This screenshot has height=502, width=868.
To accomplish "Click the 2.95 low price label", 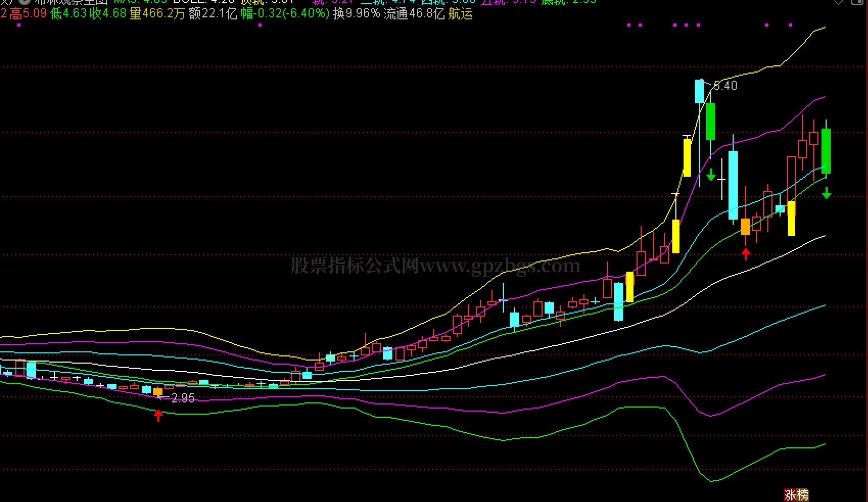I will tap(182, 398).
